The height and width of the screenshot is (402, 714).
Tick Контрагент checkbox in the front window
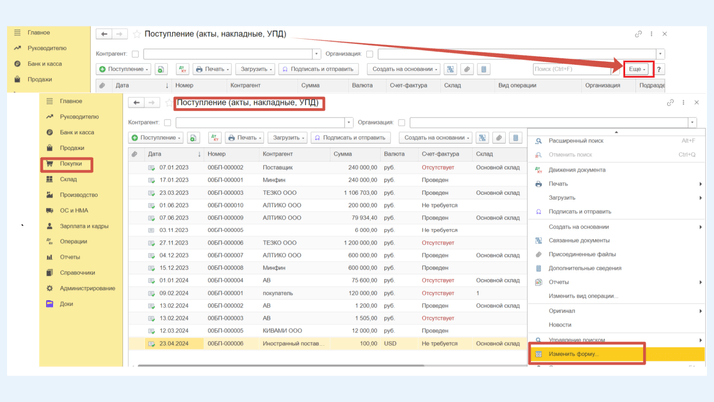(x=167, y=123)
